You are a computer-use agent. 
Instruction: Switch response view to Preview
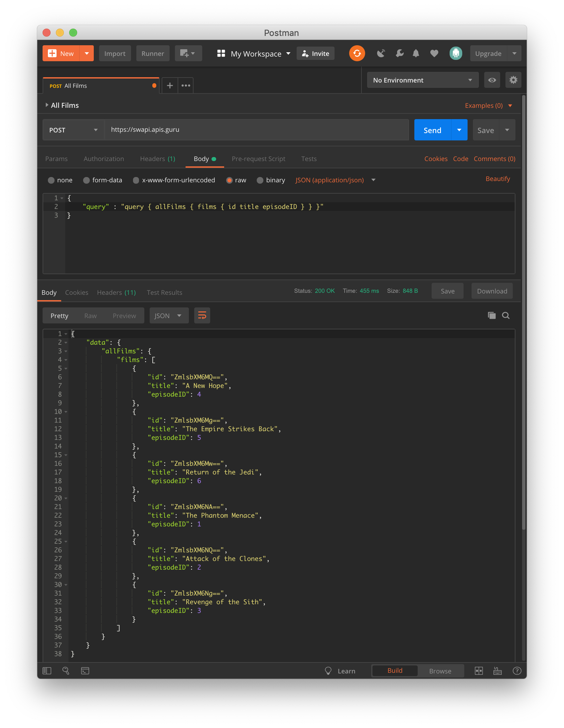(x=124, y=315)
